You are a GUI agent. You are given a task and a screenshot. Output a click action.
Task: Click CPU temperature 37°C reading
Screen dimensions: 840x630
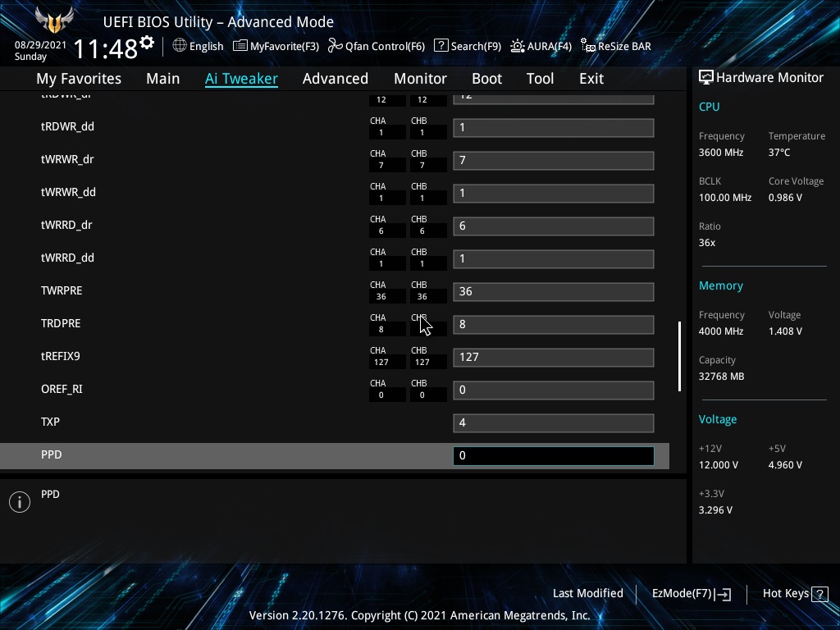[779, 153]
